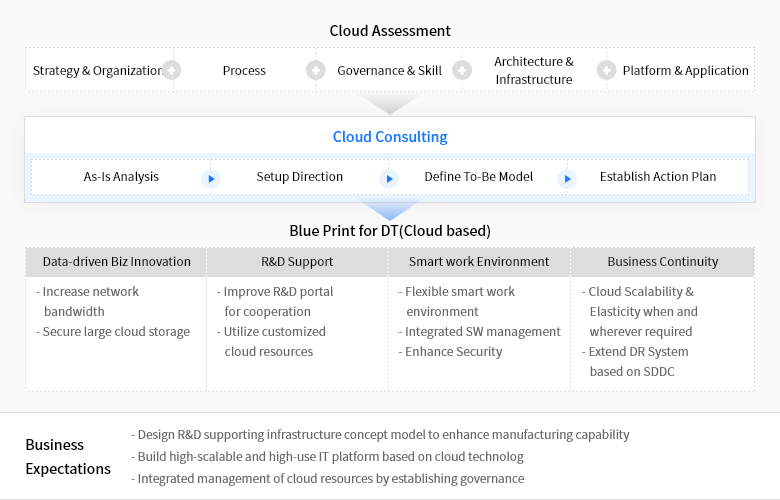This screenshot has height=500, width=780.
Task: Select the Strategy & Organization item
Action: [97, 71]
